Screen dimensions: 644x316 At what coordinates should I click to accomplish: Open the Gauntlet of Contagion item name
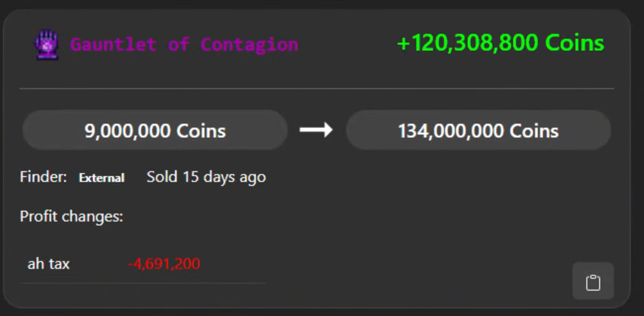tap(184, 44)
